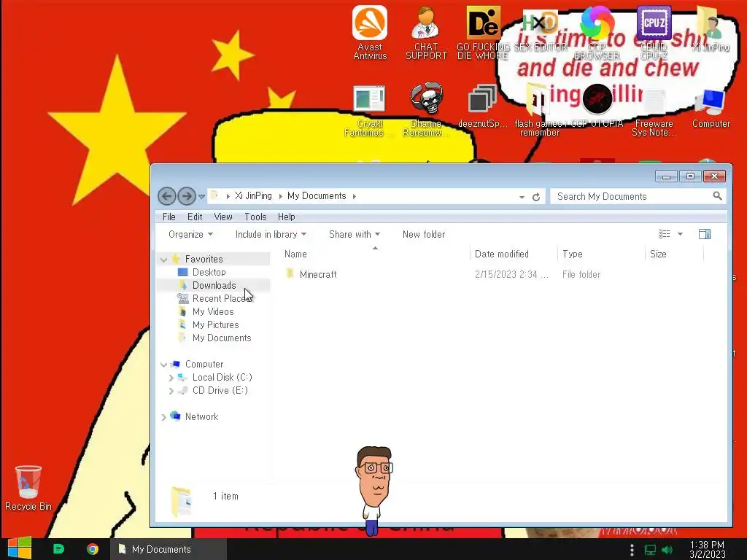Open the Recycle Bin
The image size is (747, 560).
pos(28,488)
